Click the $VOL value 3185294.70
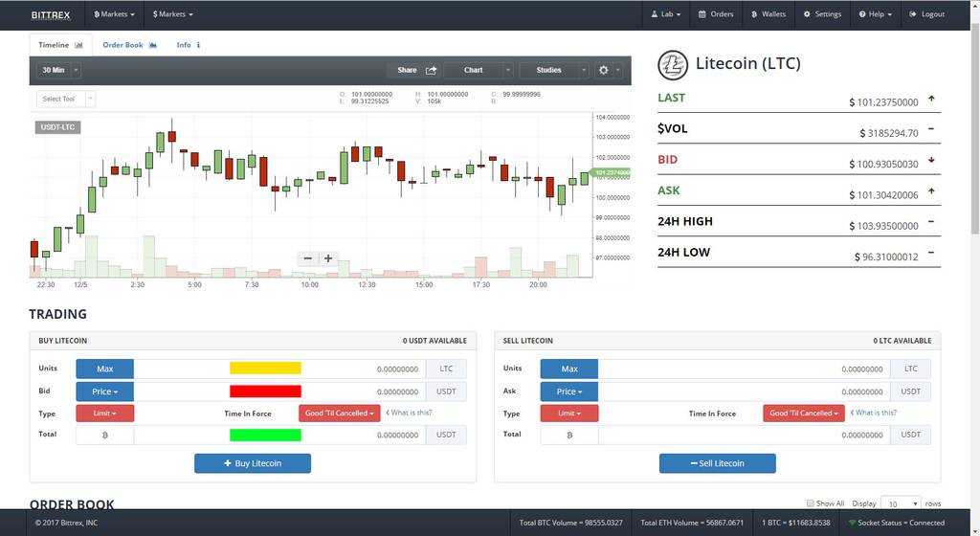Viewport: 980px width, 536px height. point(889,133)
